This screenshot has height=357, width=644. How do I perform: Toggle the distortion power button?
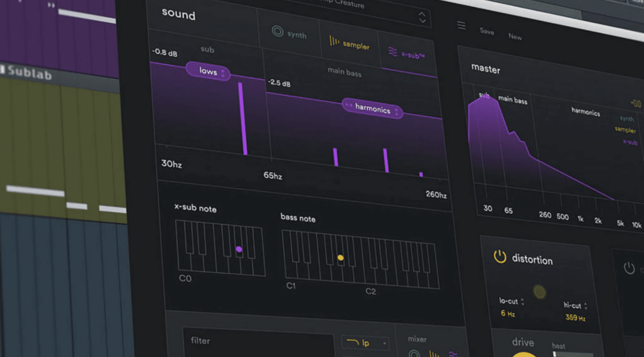click(500, 256)
